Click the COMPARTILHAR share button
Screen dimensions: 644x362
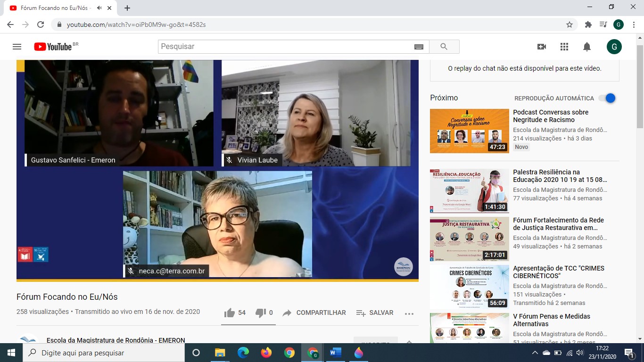click(x=314, y=313)
